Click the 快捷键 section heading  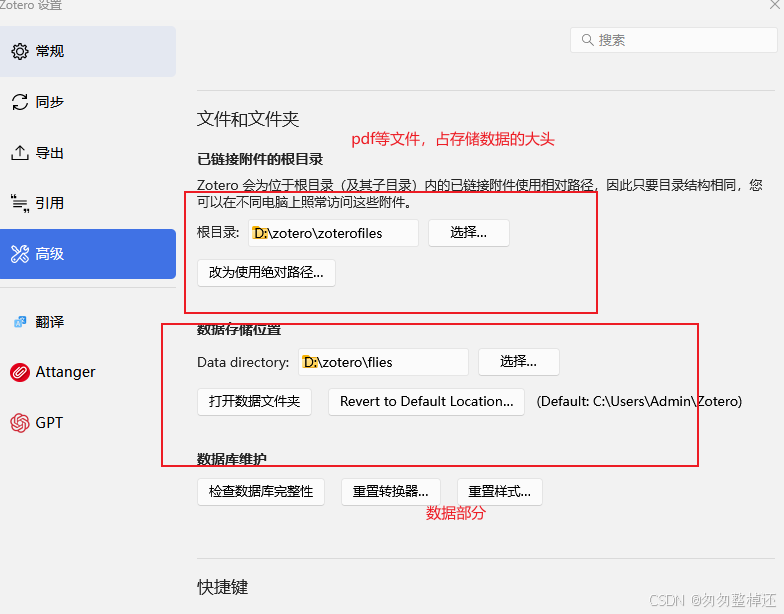pos(222,587)
